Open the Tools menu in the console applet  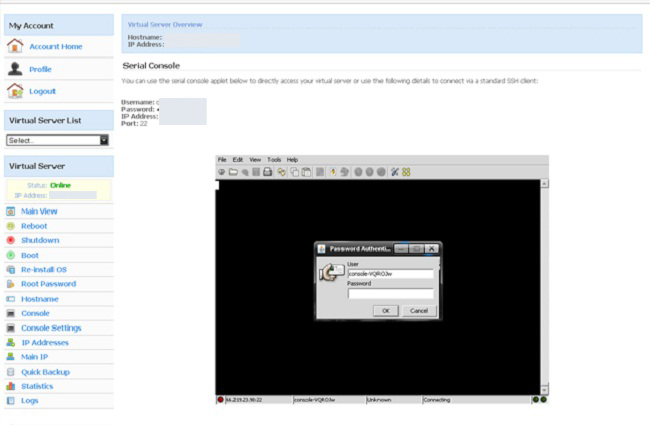pyautogui.click(x=274, y=160)
